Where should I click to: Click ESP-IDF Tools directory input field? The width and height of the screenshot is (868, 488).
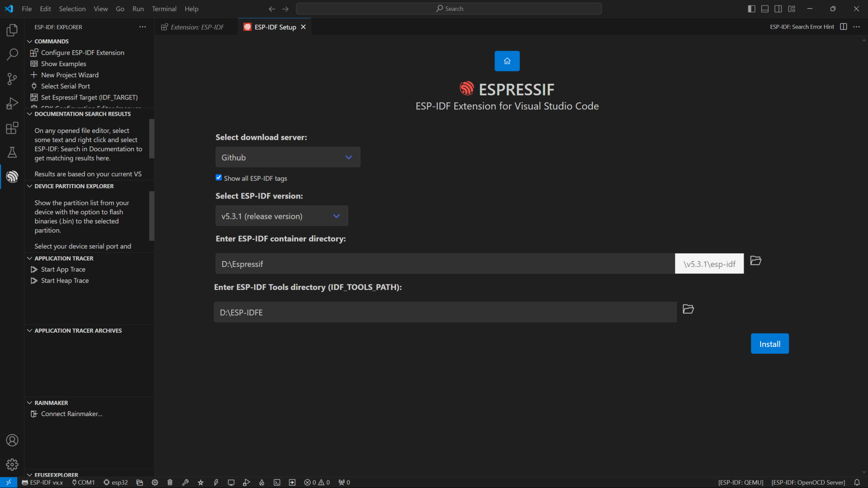445,312
